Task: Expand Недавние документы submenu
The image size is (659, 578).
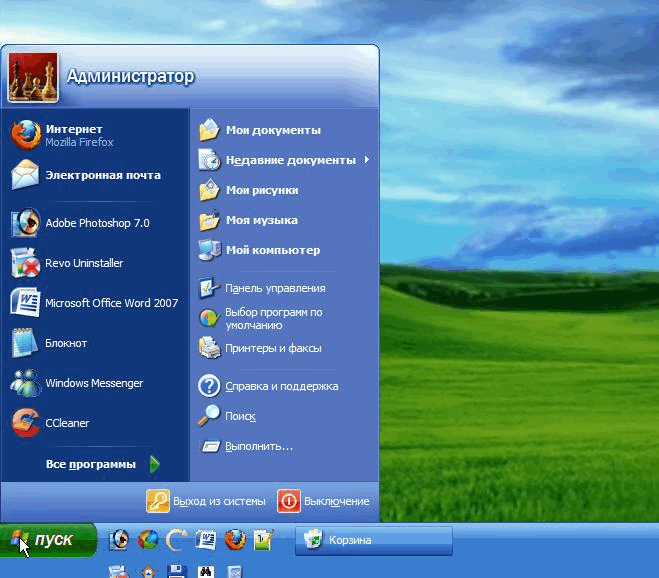Action: (290, 160)
